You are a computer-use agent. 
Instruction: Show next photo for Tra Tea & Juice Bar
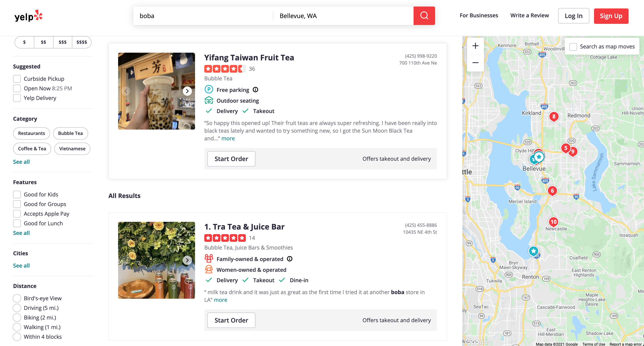(187, 260)
